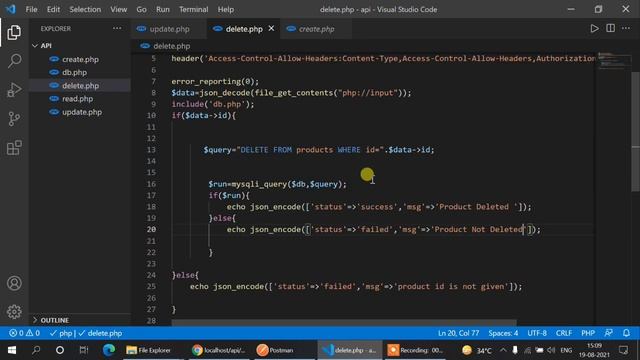
Task: Click Ln 20, Col 77 in status bar
Action: [x=458, y=333]
